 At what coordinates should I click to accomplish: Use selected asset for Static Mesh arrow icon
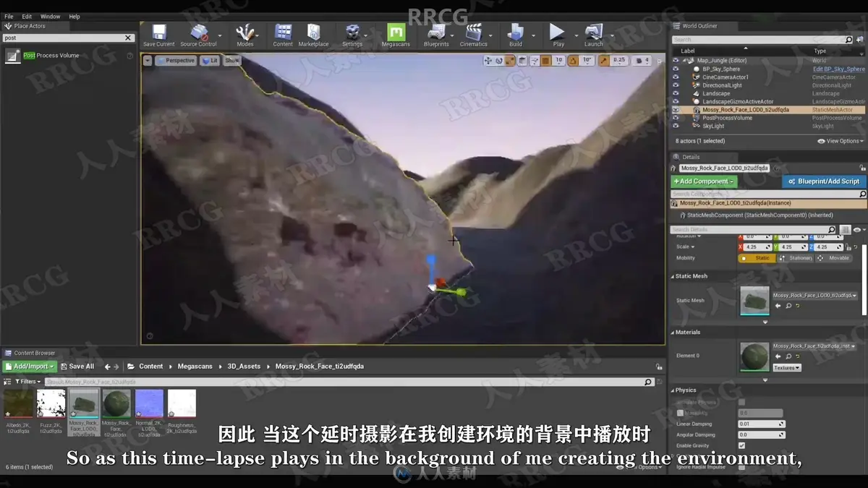point(778,306)
